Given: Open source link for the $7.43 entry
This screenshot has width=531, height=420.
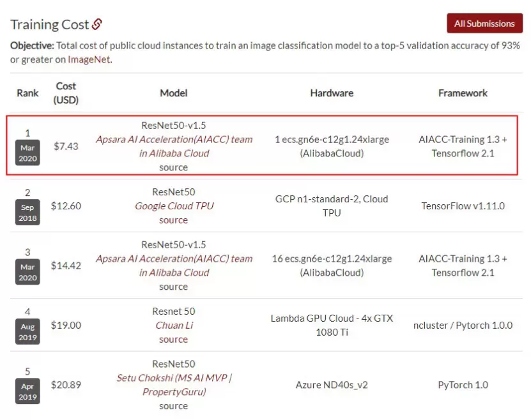Looking at the screenshot, I should click(173, 167).
